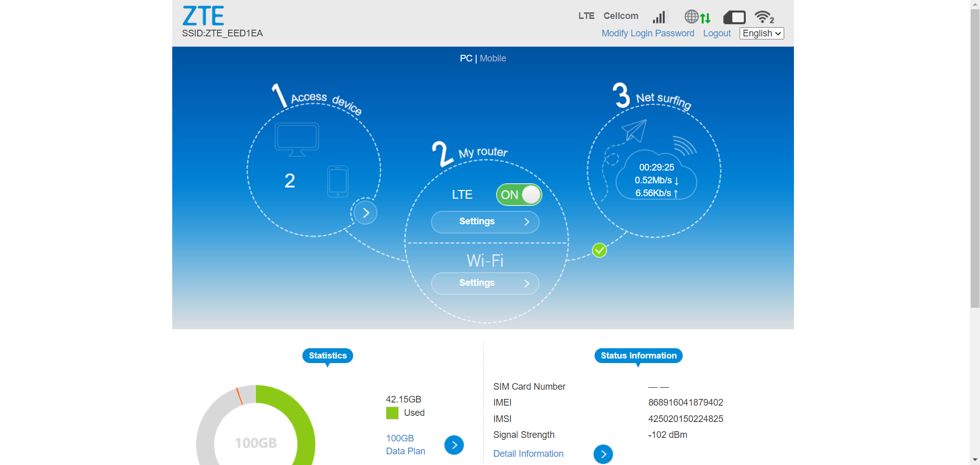The height and width of the screenshot is (465, 980).
Task: Open Detail Information arrow button
Action: pyautogui.click(x=603, y=454)
